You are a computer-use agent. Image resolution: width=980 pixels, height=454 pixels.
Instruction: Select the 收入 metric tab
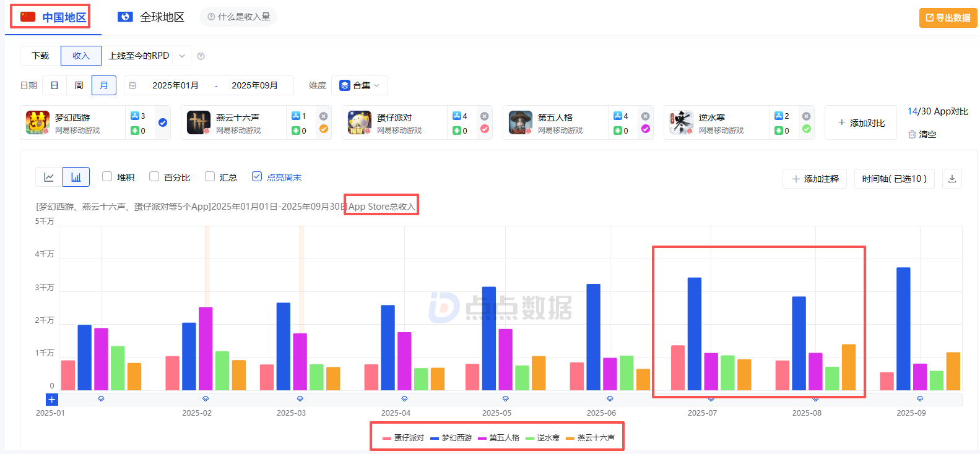[81, 56]
